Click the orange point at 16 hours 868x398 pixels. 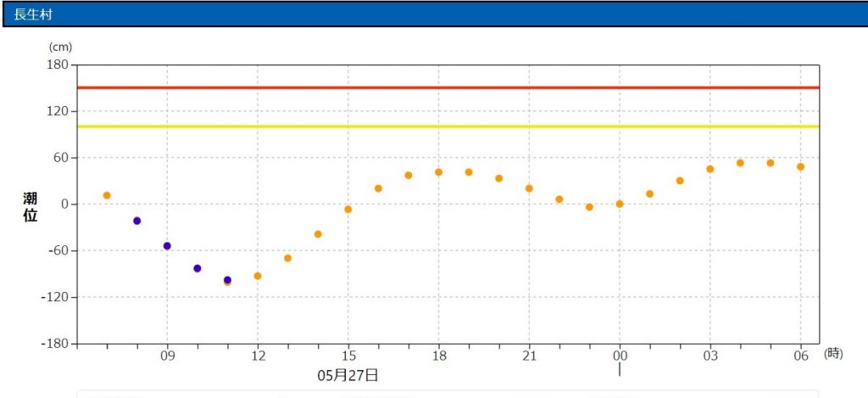tap(378, 188)
